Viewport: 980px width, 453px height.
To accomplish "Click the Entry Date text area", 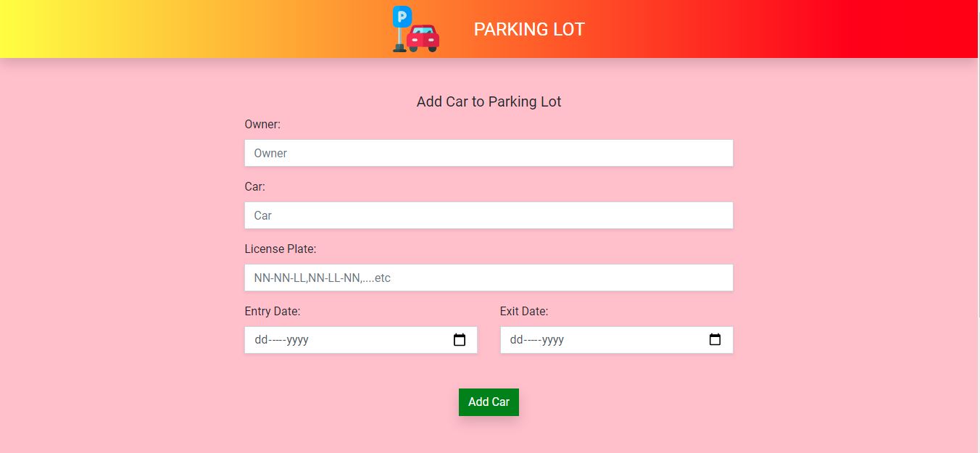I will point(348,339).
